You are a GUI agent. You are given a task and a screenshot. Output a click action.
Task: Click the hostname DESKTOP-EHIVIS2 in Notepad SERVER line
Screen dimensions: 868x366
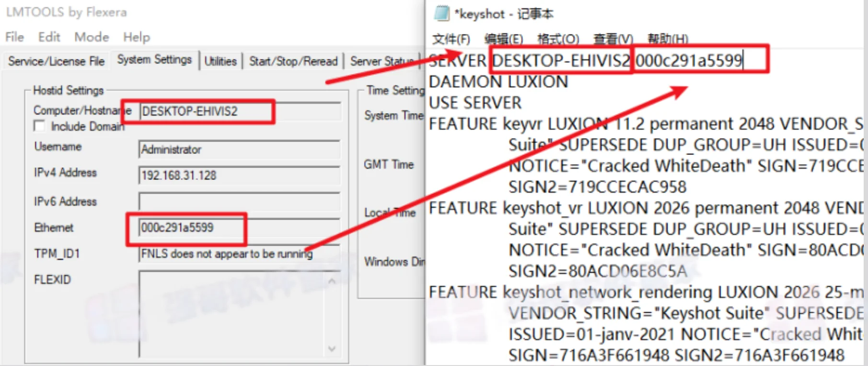[561, 60]
